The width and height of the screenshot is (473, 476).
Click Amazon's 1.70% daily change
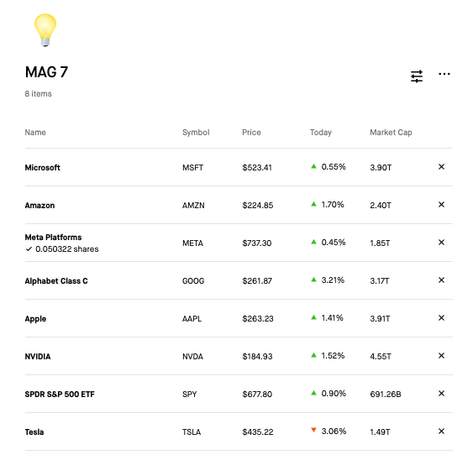point(328,205)
